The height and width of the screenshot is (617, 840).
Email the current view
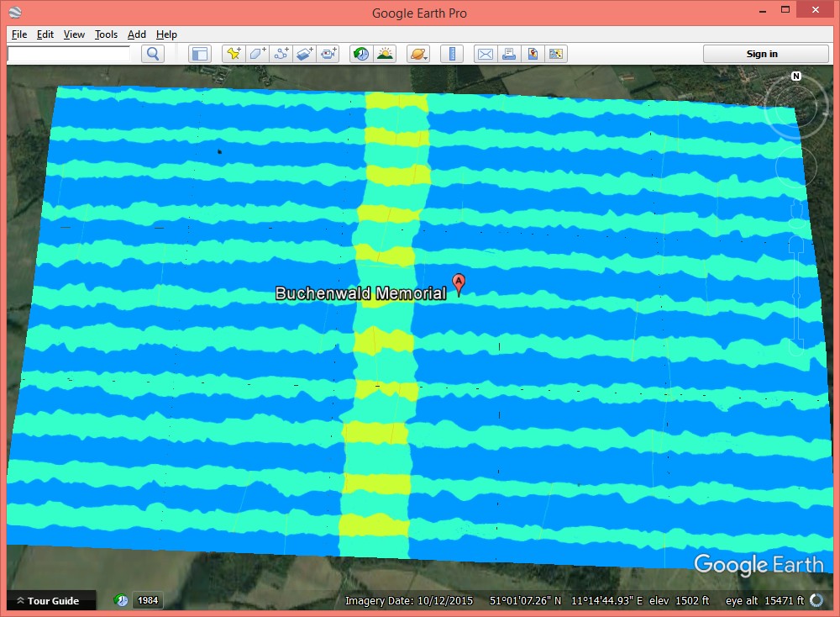[485, 54]
